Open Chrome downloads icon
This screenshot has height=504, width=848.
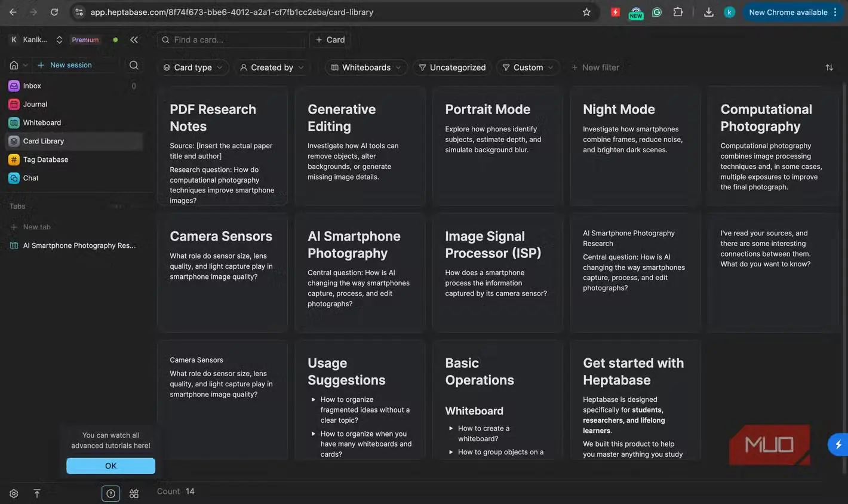click(x=709, y=12)
